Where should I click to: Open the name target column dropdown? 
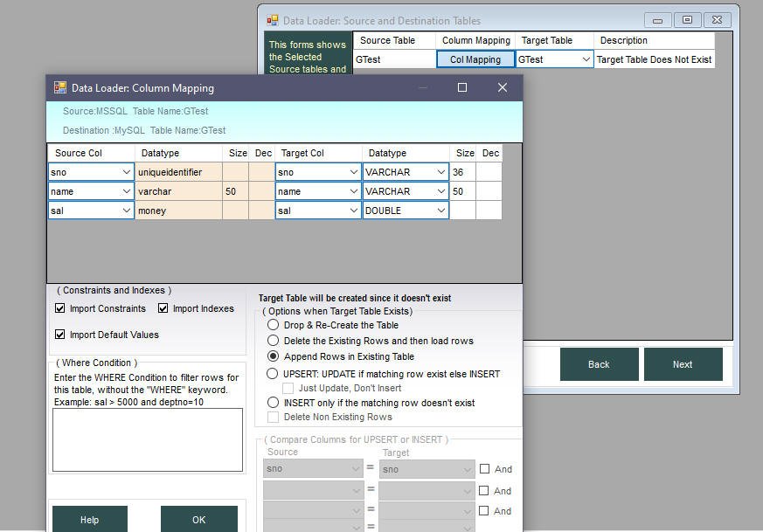tap(354, 191)
